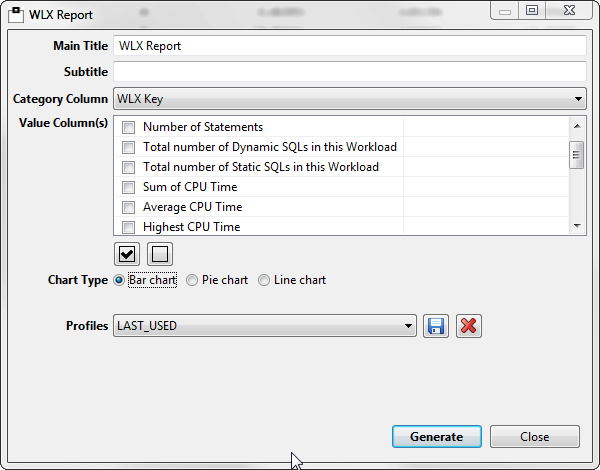This screenshot has height=470, width=600.
Task: Click the Close button
Action: click(x=534, y=437)
